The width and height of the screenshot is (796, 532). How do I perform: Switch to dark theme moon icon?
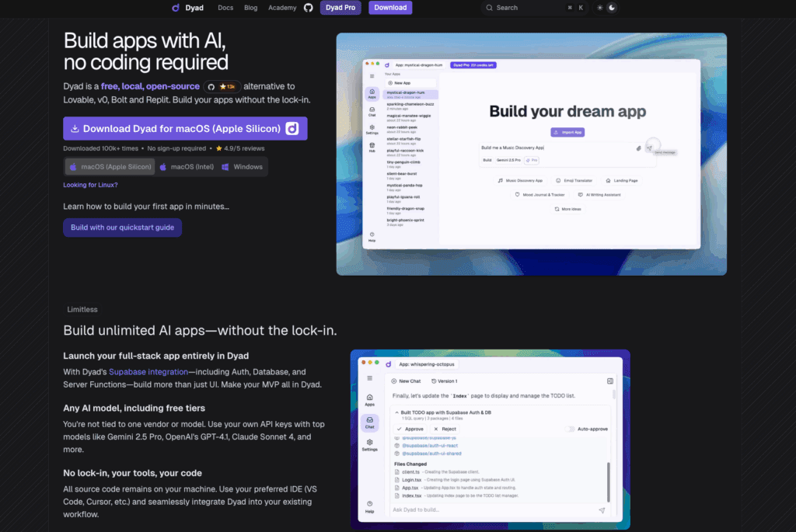[612, 8]
